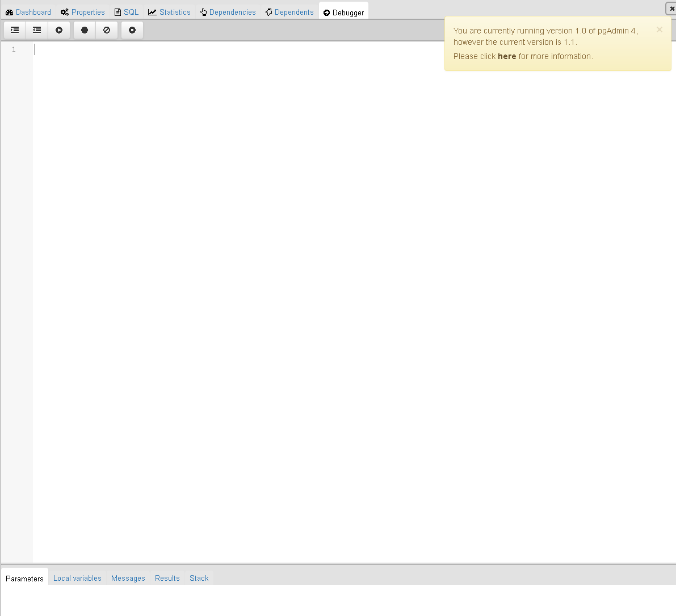Go to the SQL tab
The width and height of the screenshot is (676, 616).
127,12
